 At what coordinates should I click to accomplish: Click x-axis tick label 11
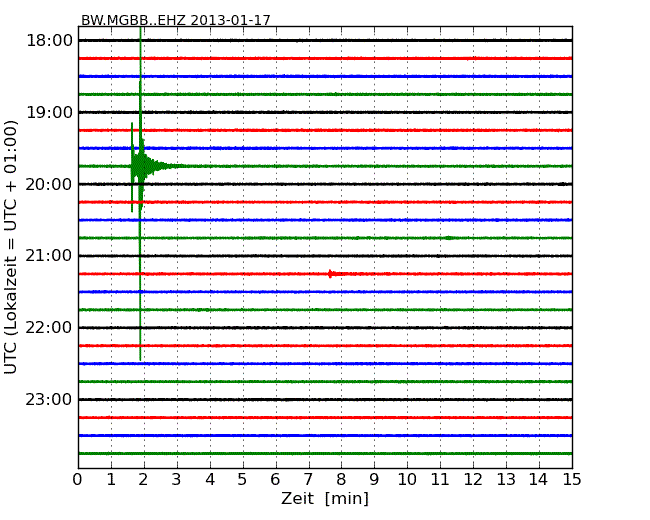click(440, 480)
